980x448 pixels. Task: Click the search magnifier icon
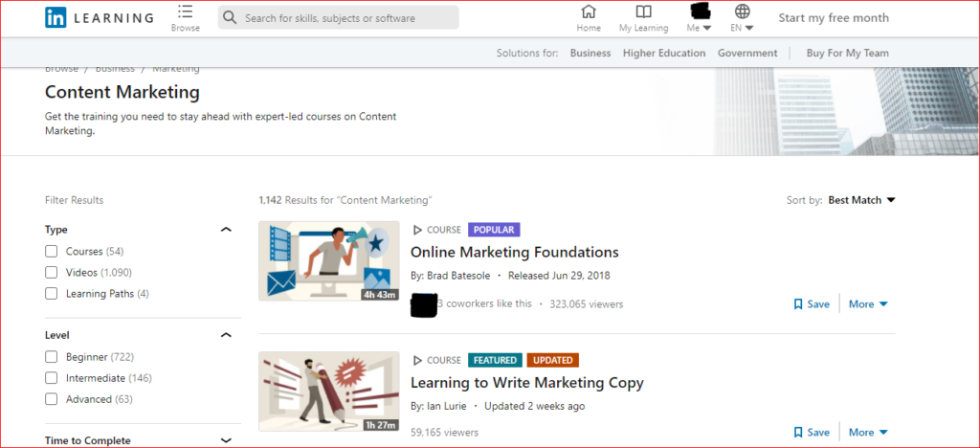pos(230,17)
